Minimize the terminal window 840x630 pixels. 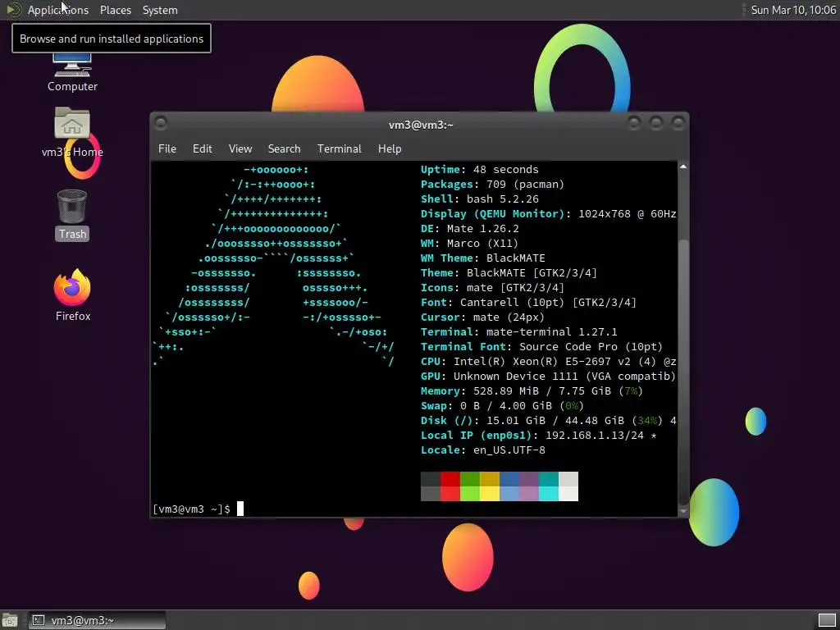point(634,123)
